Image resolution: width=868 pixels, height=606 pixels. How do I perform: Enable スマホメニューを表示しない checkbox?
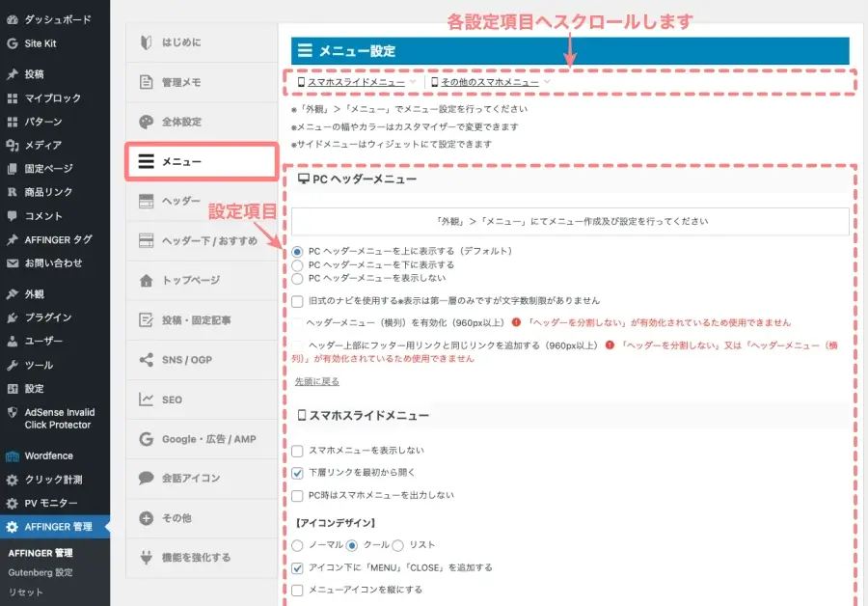pos(298,451)
